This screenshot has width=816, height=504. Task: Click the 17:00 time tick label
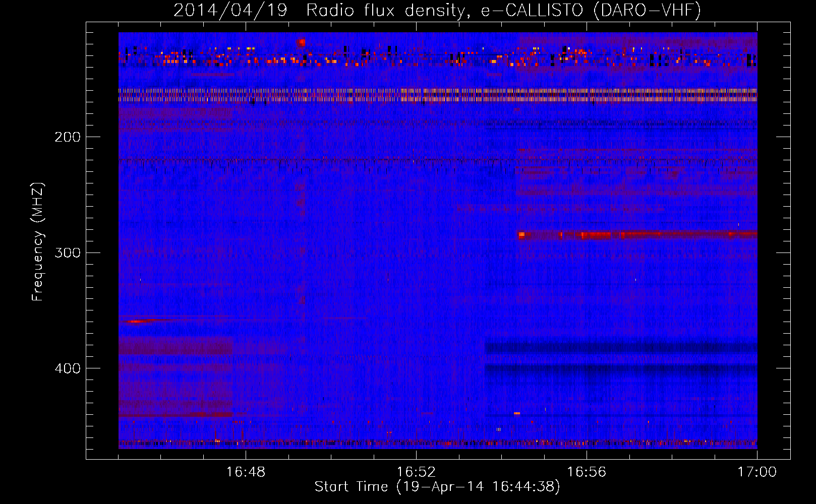click(x=757, y=472)
